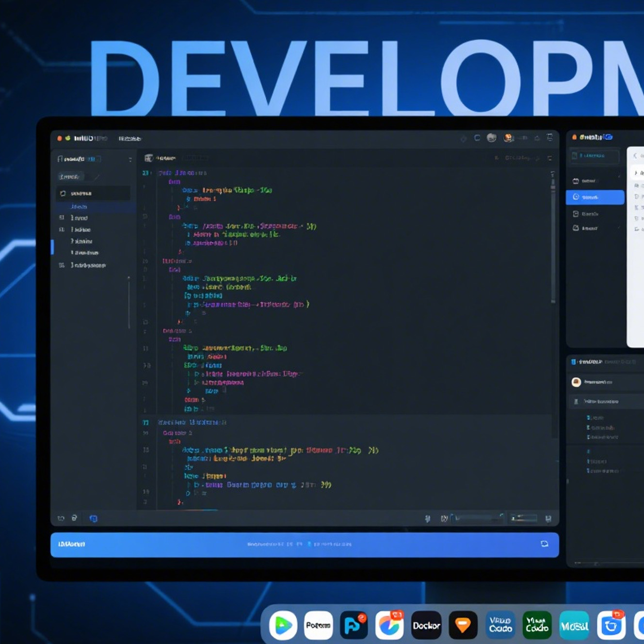The width and height of the screenshot is (644, 644).
Task: Toggle the icon at far right of bottom toolbar
Action: pos(548,518)
